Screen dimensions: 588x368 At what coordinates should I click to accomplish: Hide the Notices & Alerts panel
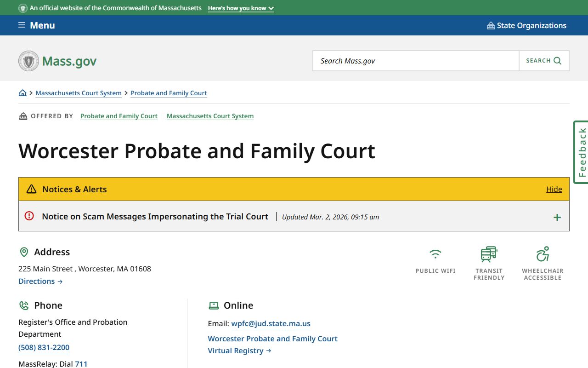point(554,189)
